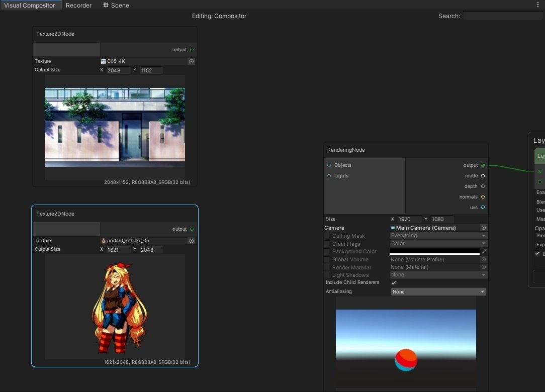Select the RenderingNode title
Viewport: 545px width, 392px height.
346,150
